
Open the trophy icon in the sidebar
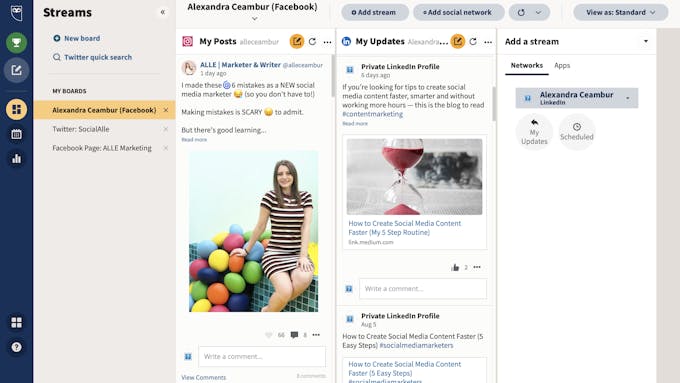pyautogui.click(x=16, y=43)
